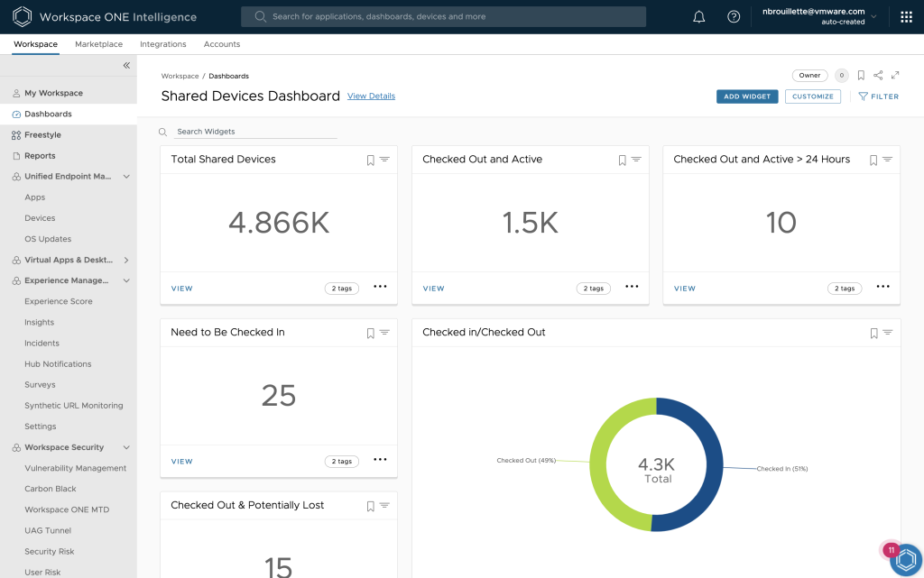This screenshot has height=578, width=924.
Task: Expand dashboard to full screen
Action: point(895,76)
